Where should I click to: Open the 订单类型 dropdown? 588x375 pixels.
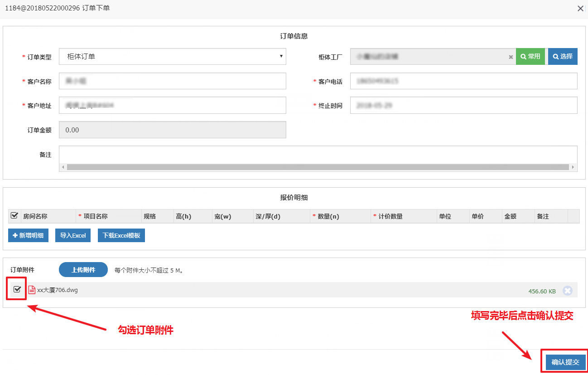pos(172,57)
